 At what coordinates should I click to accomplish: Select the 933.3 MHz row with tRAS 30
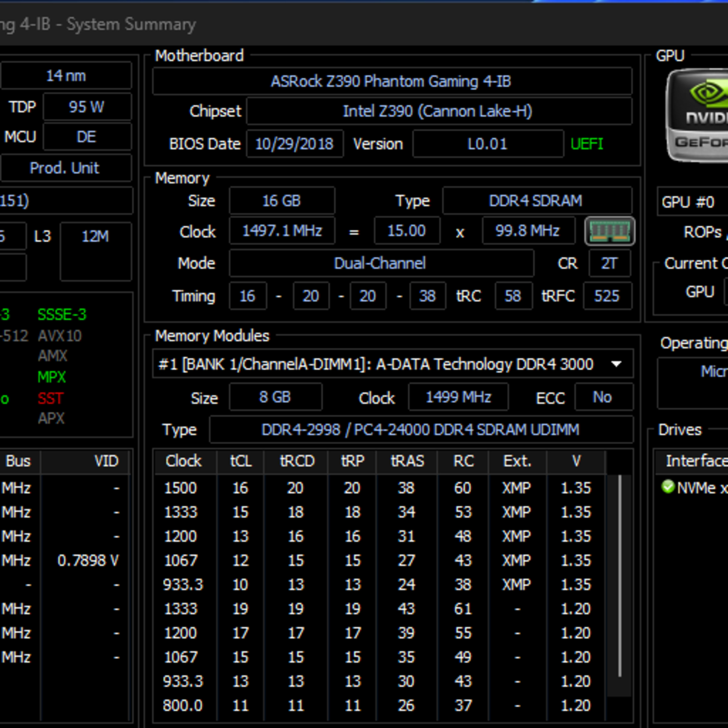point(380,681)
